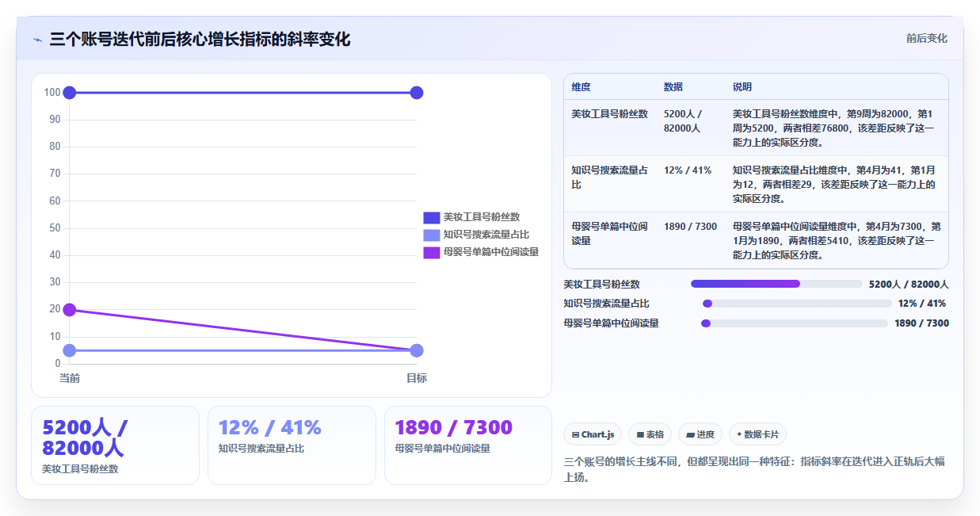Select the 知识号搜索流量占比 table row label
This screenshot has width=980, height=516.
609,178
